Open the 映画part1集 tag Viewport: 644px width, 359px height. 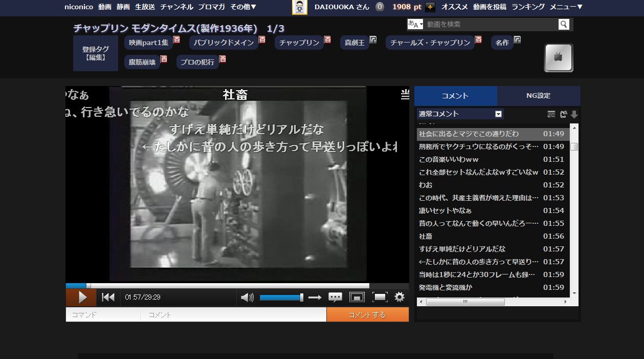click(148, 43)
